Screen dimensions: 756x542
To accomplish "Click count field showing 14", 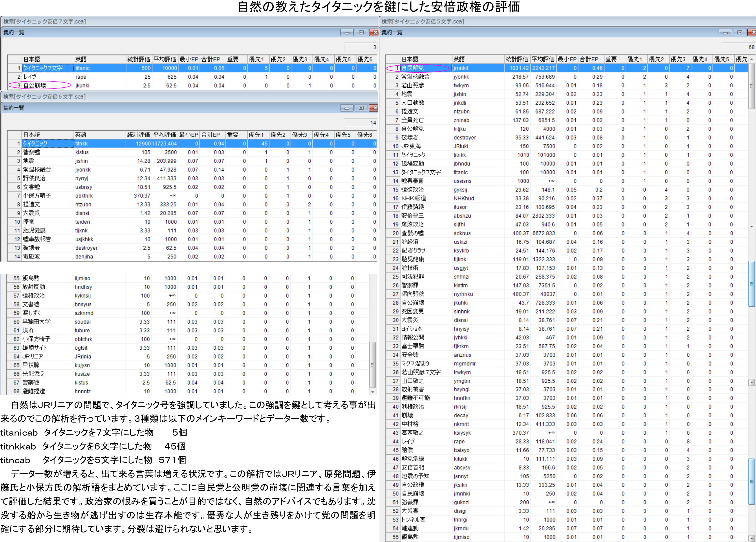I will click(x=360, y=123).
